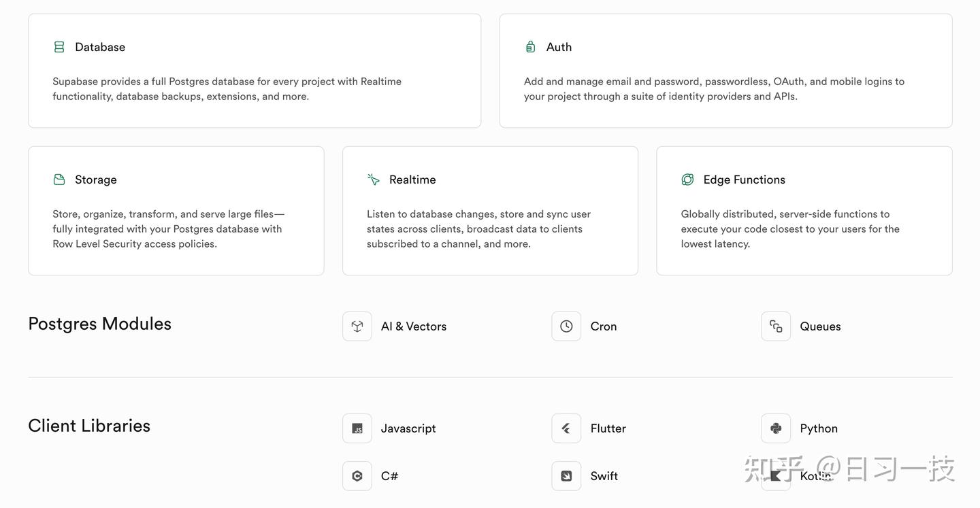
Task: Click the Auth lock icon
Action: (x=530, y=47)
